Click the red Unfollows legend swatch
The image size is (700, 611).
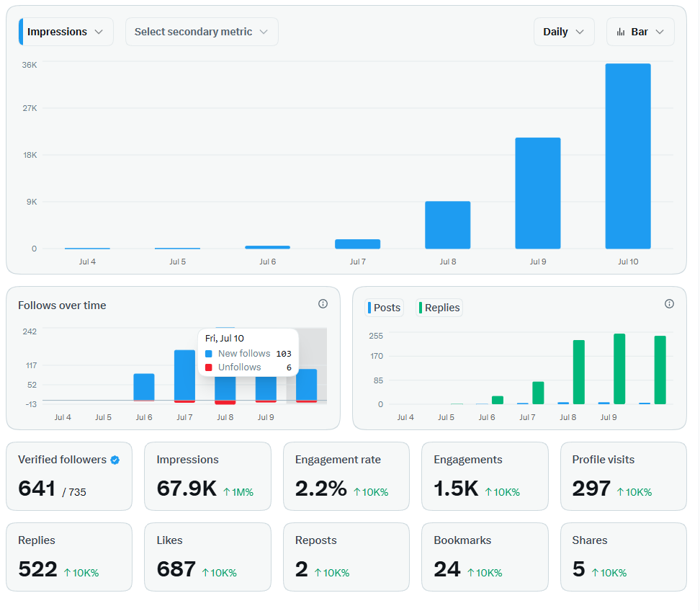[x=208, y=367]
